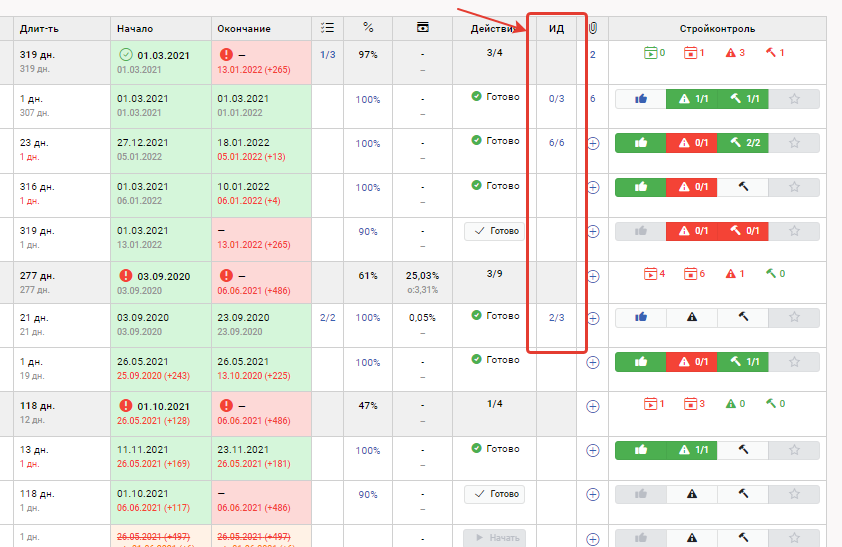This screenshot has height=547, width=842.
Task: Toggle the star in the ИД 2/3 row
Action: pos(795,317)
